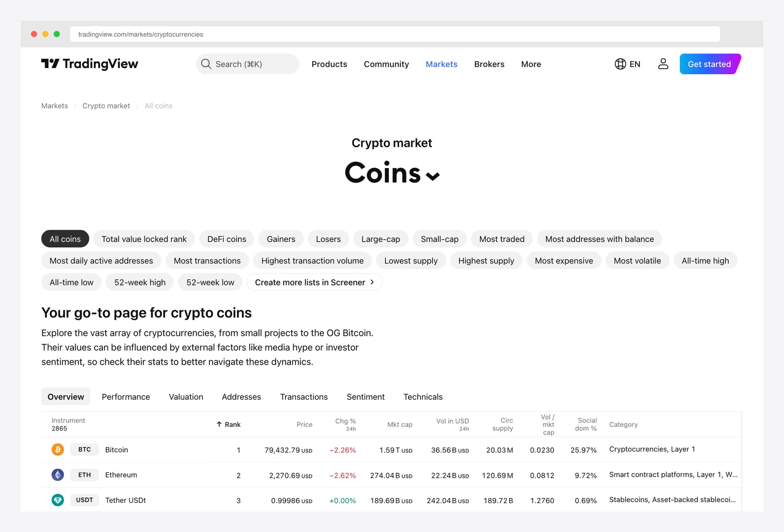Open Create more lists in Screener
Screen dimensions: 784x532
click(x=315, y=282)
